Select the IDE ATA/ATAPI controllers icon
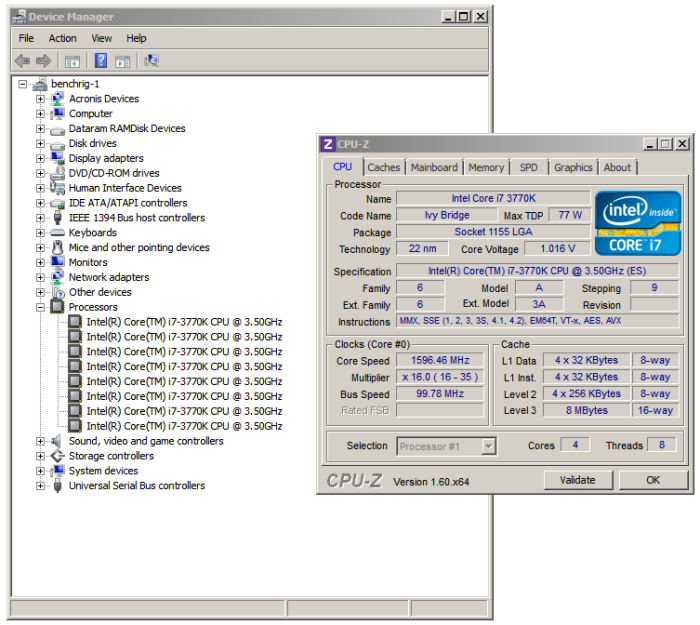700x625 pixels. pyautogui.click(x=57, y=204)
